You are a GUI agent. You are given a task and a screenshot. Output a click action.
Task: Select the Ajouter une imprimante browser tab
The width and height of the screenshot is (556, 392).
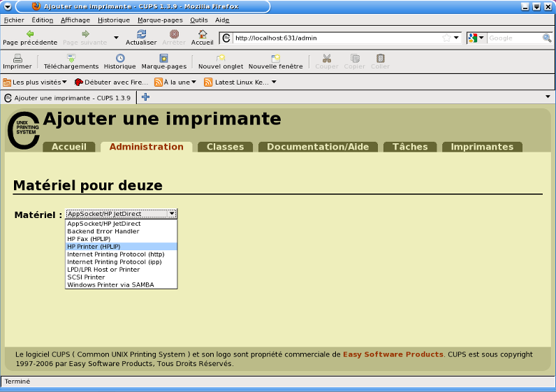coord(68,98)
